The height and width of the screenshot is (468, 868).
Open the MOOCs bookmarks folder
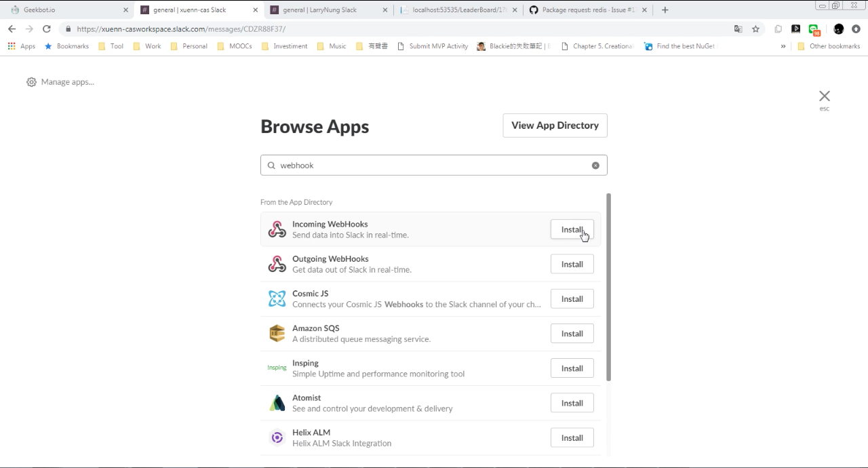(x=235, y=46)
